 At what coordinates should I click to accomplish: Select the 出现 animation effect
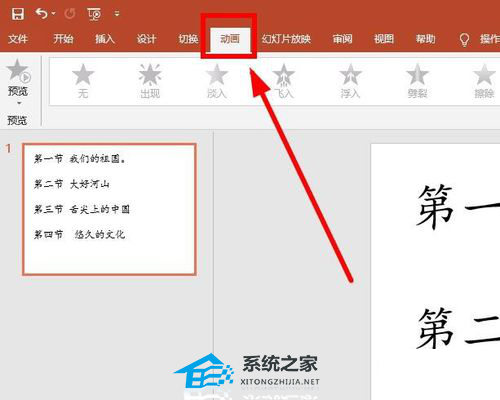150,81
